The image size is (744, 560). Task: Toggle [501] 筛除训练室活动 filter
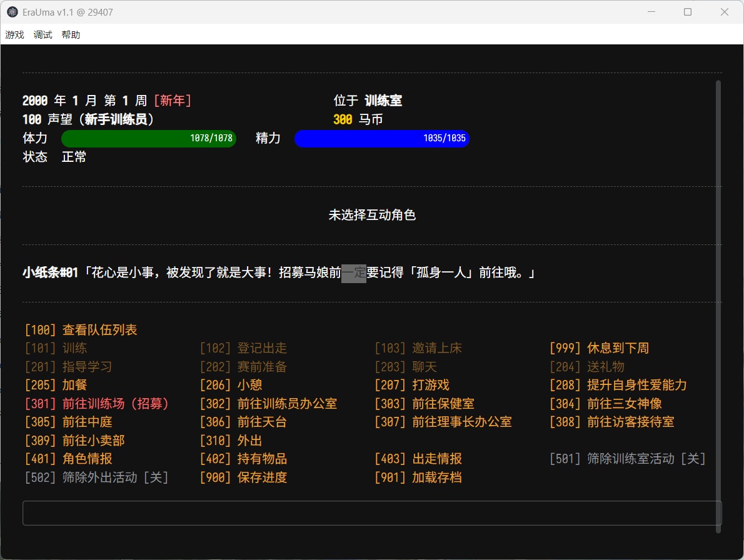627,459
